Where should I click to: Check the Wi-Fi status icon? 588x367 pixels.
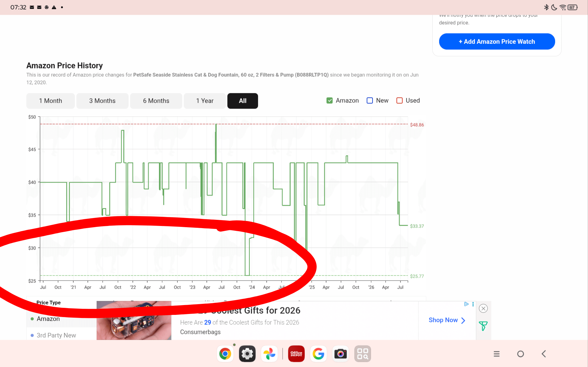point(563,7)
